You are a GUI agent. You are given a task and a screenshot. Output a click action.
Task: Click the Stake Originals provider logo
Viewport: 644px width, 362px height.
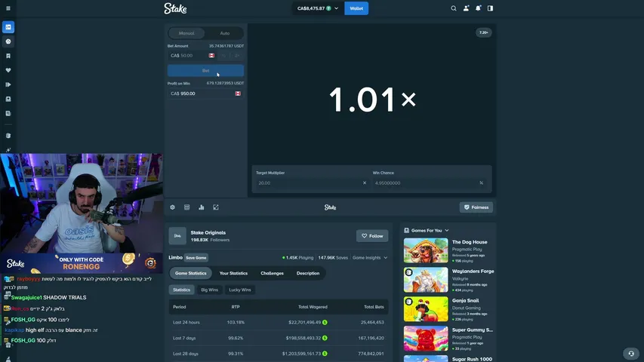pos(177,235)
